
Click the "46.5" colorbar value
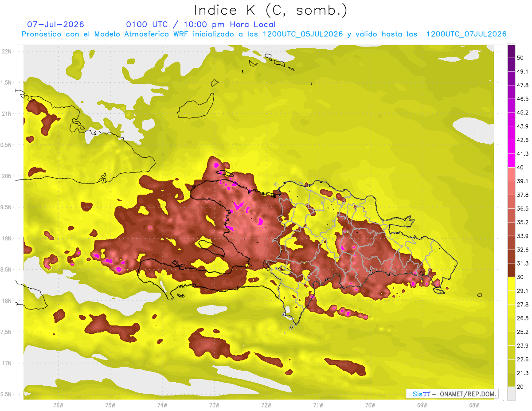(x=522, y=99)
